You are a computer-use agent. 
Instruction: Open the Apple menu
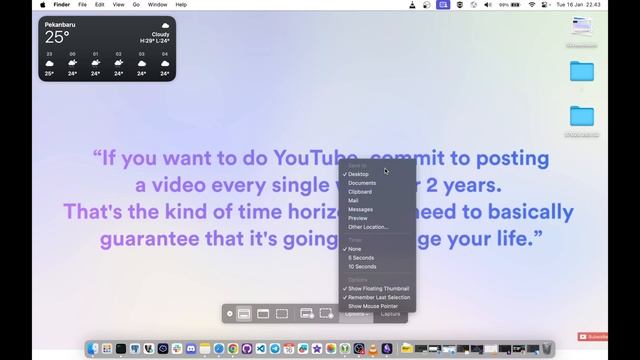(42, 5)
